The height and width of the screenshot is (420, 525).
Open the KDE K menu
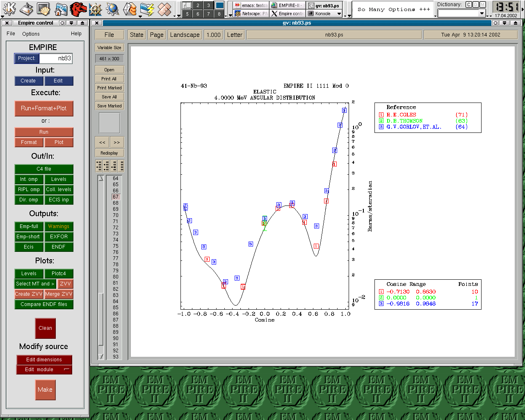point(9,8)
